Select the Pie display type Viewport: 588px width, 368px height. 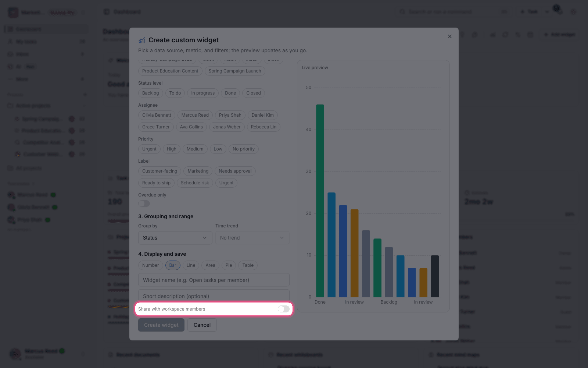coord(229,265)
